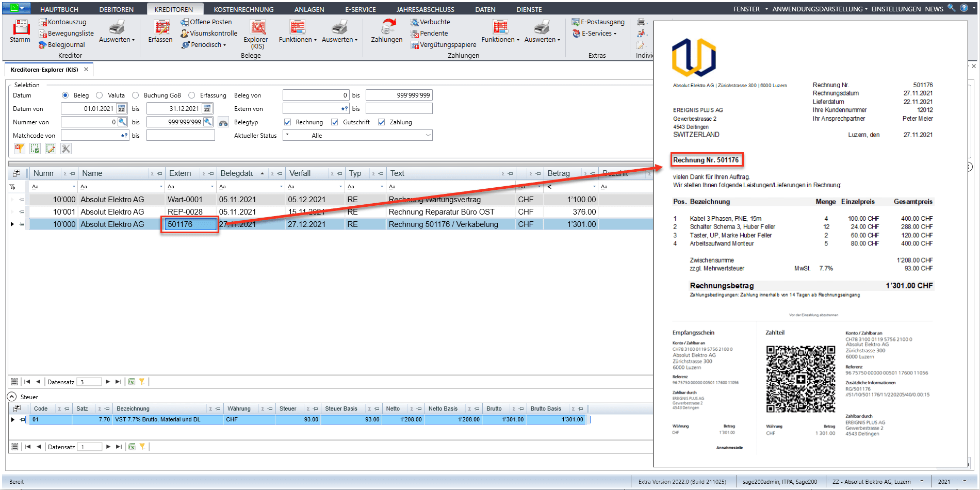Click the filter reset icon below Matchcode
Viewport: 980px width, 490px height.
[x=20, y=149]
